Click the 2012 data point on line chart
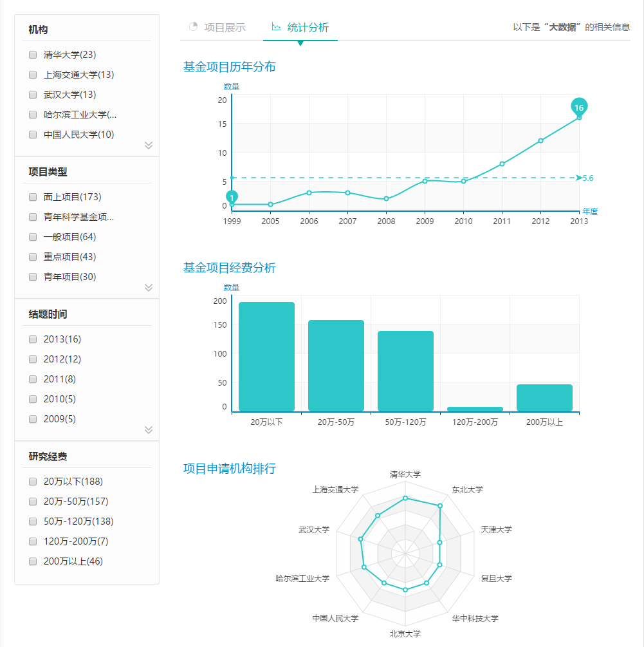 coord(540,140)
